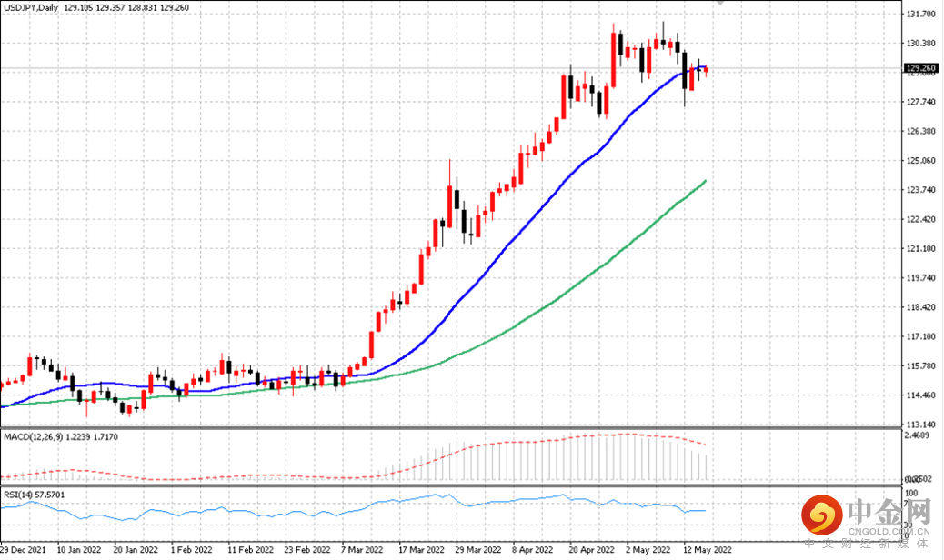Click the OHLC values 129.105 129.357 128.831 129.260
The height and width of the screenshot is (560, 944).
click(126, 8)
